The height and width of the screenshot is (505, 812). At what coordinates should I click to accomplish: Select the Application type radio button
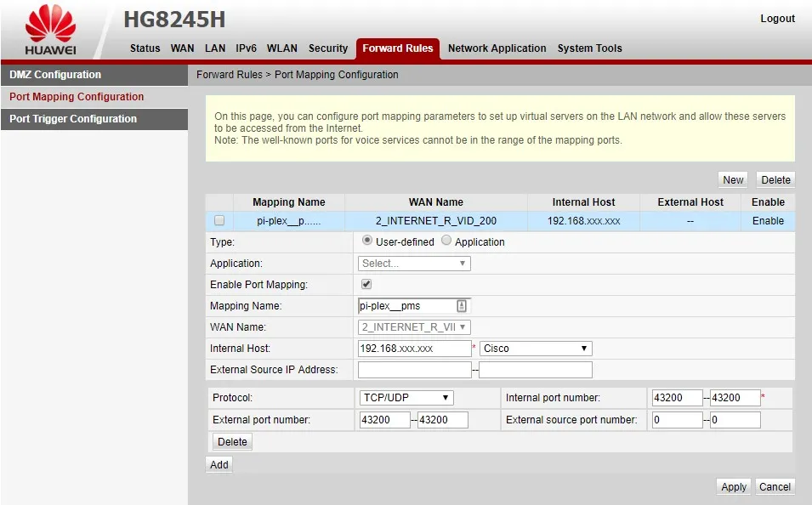tap(446, 241)
